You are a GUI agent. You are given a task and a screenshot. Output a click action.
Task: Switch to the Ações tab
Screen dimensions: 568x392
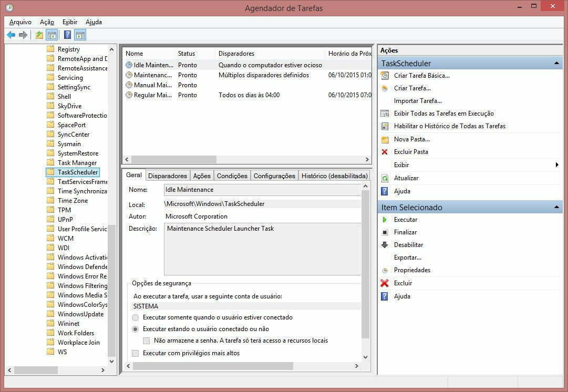202,176
